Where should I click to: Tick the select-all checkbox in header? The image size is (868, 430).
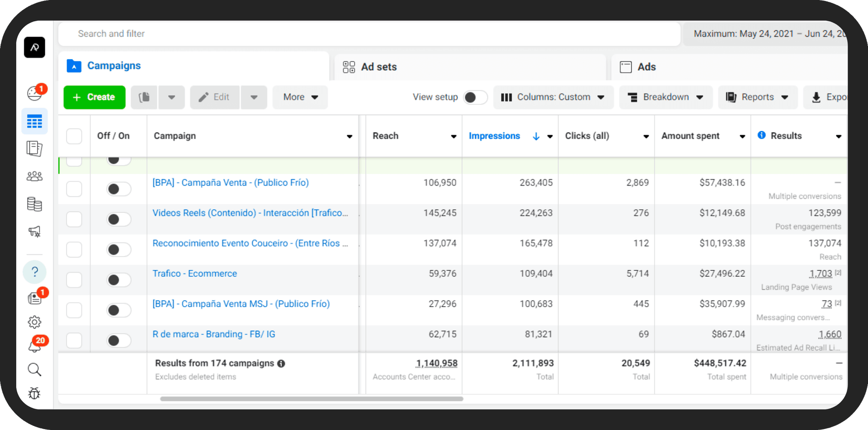74,136
